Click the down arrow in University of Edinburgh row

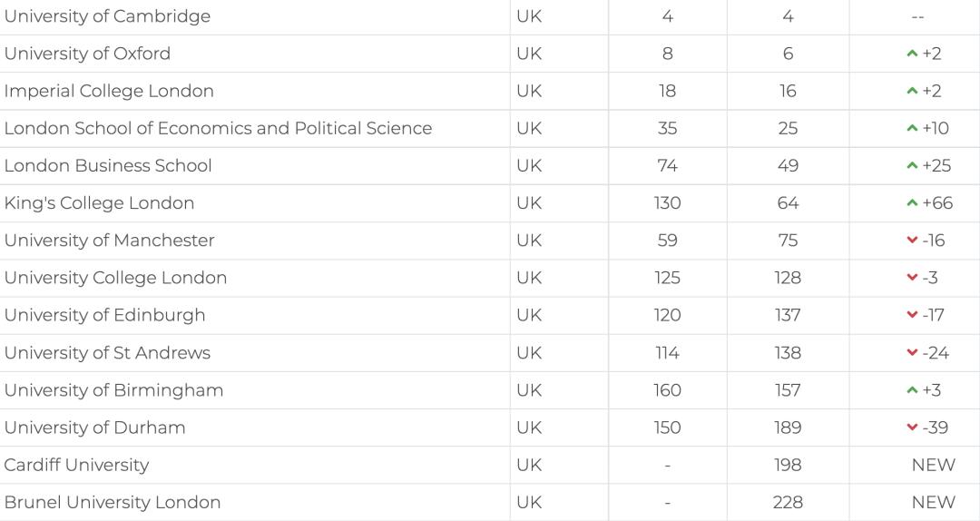click(x=912, y=315)
